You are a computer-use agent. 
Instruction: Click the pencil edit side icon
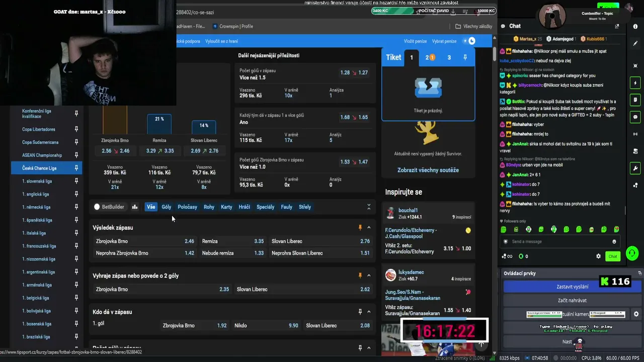(x=635, y=44)
